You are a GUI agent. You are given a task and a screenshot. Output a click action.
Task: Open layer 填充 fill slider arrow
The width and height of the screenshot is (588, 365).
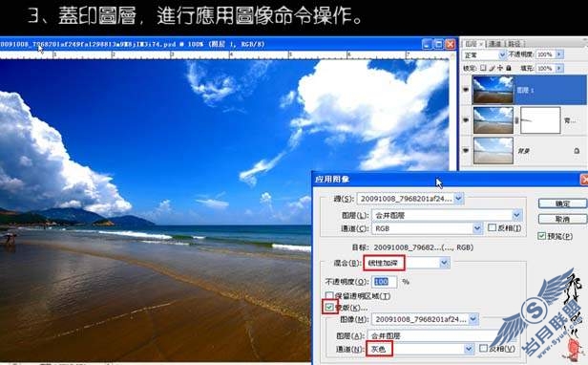pyautogui.click(x=559, y=69)
